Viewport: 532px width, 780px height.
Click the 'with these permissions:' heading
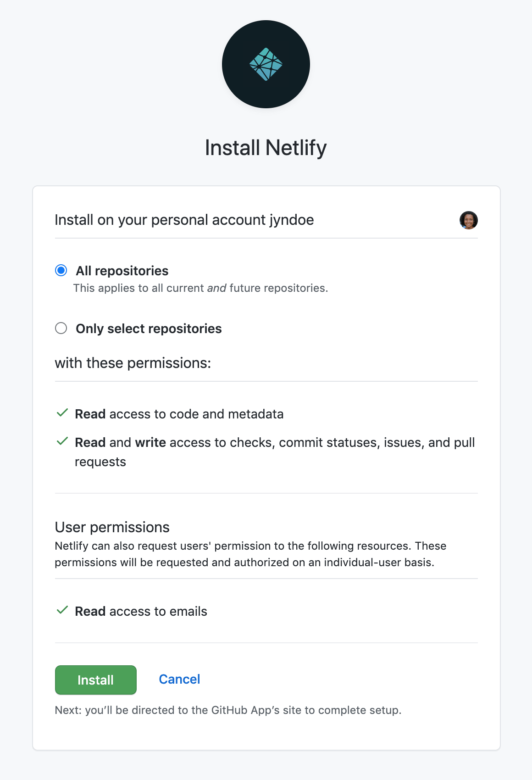[x=133, y=363]
